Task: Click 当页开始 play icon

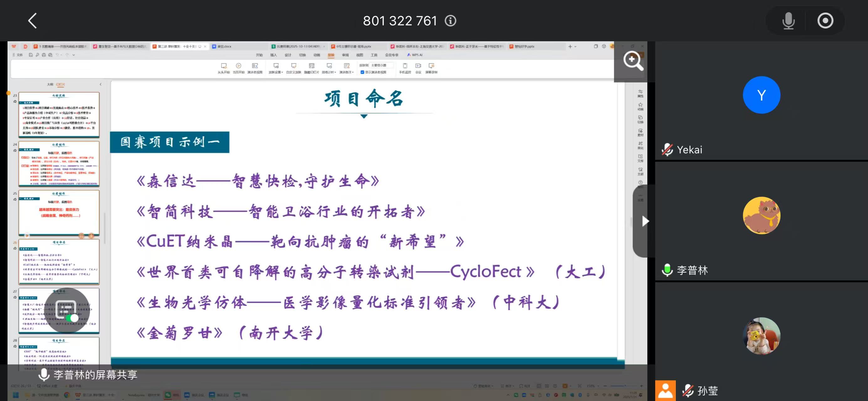Action: pyautogui.click(x=239, y=66)
